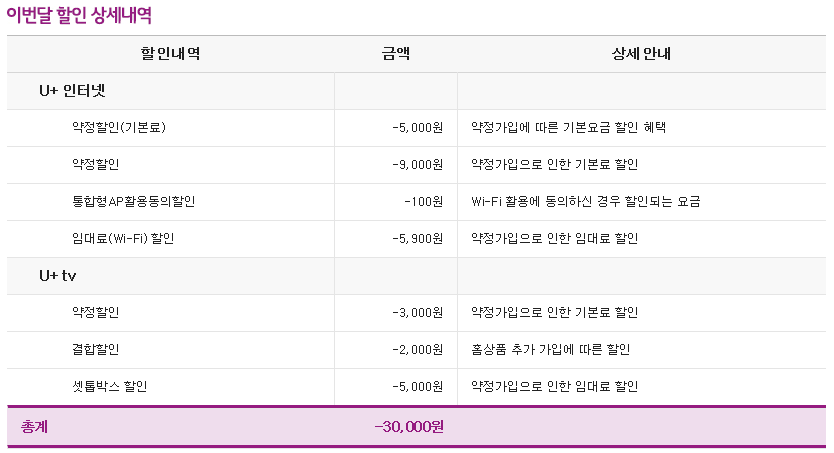Select the -5,900원 amount
Image resolution: width=834 pixels, height=453 pixels.
[x=417, y=239]
